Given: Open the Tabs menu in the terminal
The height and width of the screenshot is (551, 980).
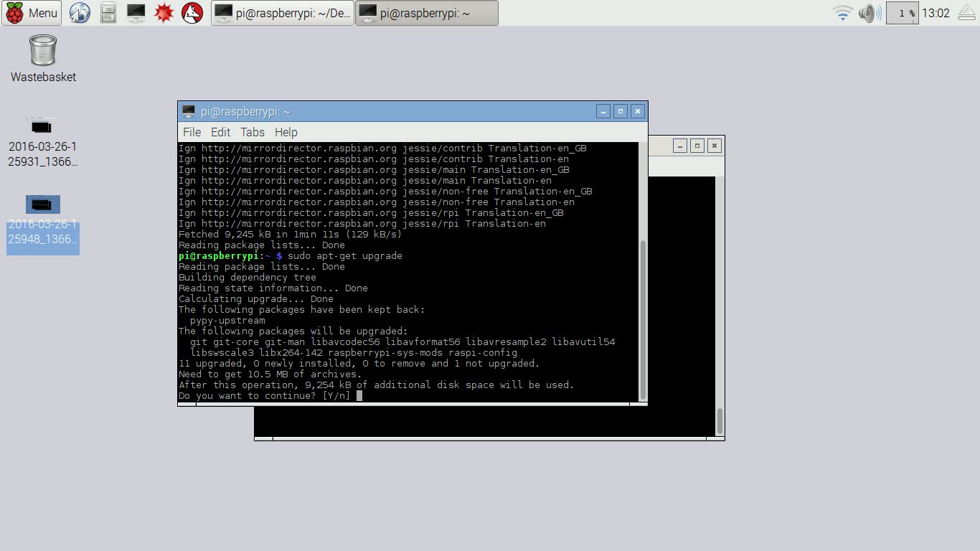Looking at the screenshot, I should 252,132.
